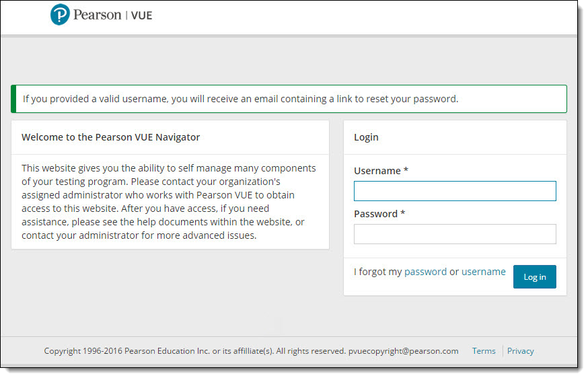The width and height of the screenshot is (588, 378).
Task: Click the Login panel heading
Action: click(x=366, y=137)
